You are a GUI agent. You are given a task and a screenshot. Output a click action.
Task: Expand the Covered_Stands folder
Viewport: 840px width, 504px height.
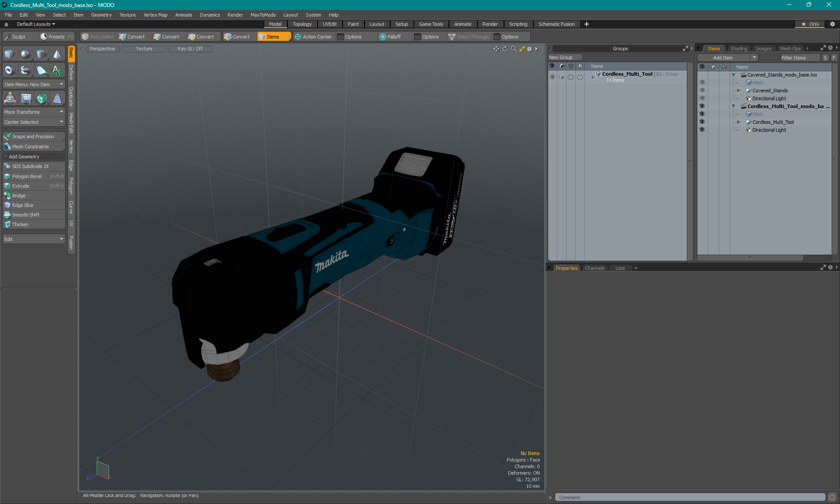(x=738, y=91)
